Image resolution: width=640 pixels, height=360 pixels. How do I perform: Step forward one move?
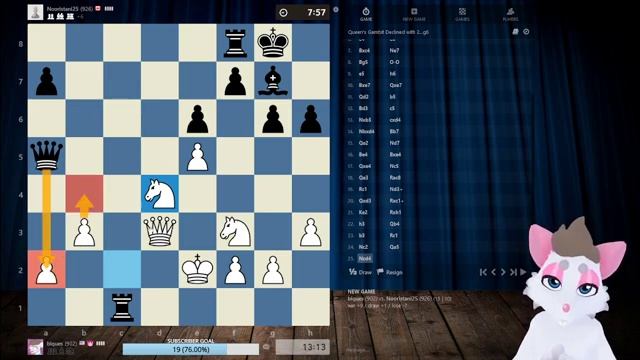pos(503,272)
